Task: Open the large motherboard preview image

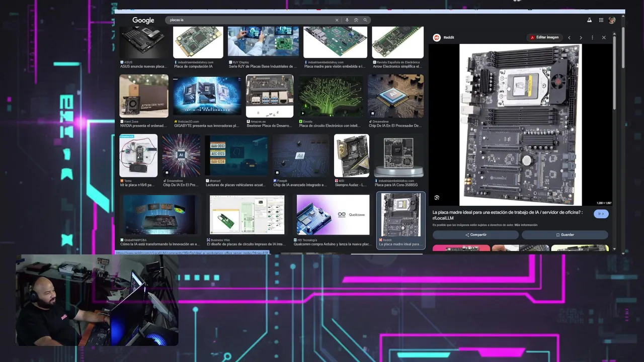Action: pyautogui.click(x=520, y=125)
